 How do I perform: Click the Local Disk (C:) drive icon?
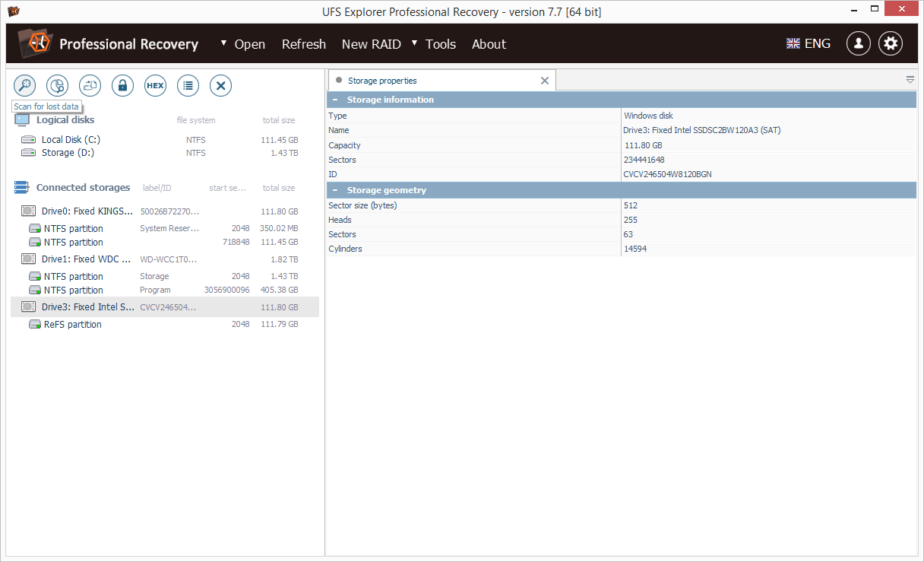28,140
